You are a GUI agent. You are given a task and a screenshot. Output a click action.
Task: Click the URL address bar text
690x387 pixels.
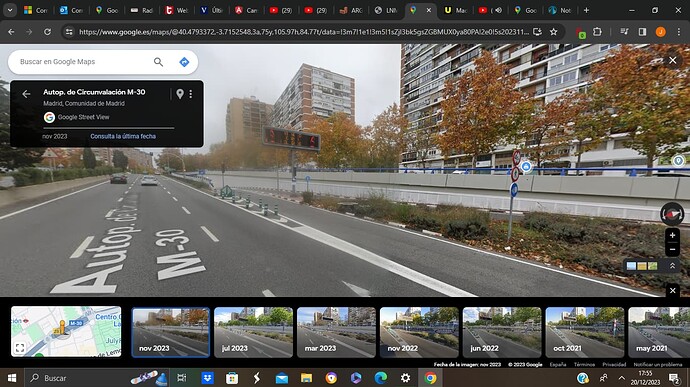304,32
